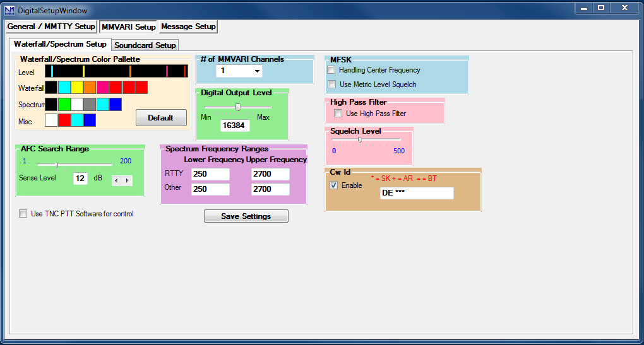Close the DigitalSetupWindow
The width and height of the screenshot is (644, 345).
point(624,8)
